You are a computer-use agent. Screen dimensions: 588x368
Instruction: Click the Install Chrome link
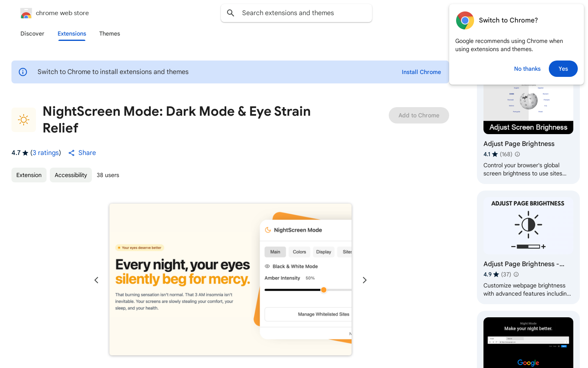point(421,72)
